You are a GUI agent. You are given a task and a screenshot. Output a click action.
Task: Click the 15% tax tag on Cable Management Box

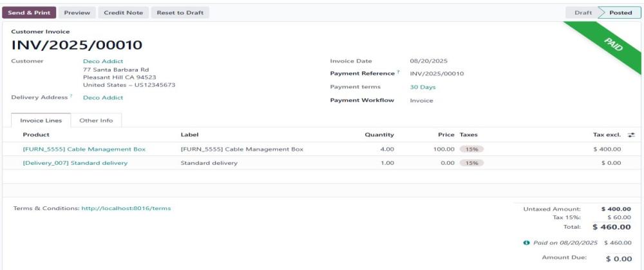coord(471,149)
